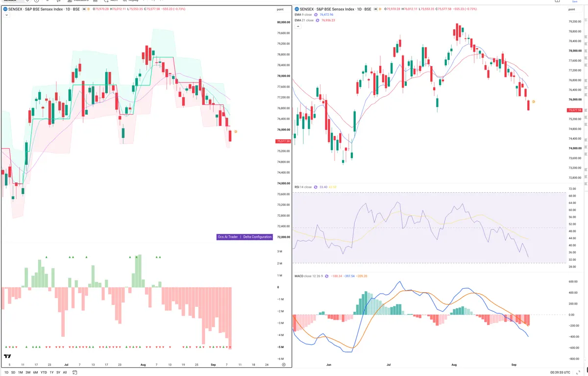Click the TradingView logo on left chart
588x376 pixels.
pyautogui.click(x=7, y=356)
